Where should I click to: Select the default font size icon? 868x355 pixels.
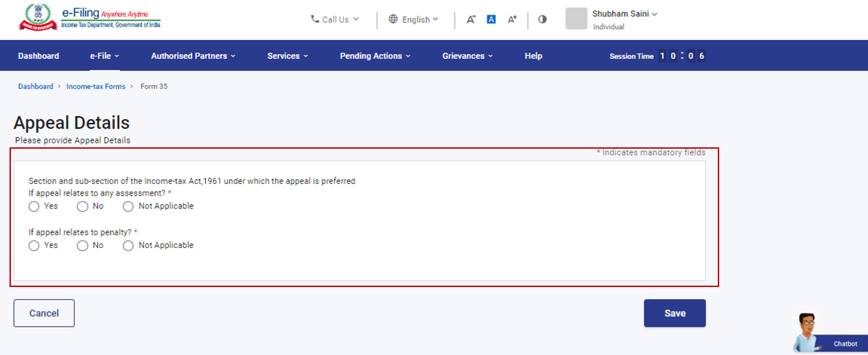tap(491, 19)
